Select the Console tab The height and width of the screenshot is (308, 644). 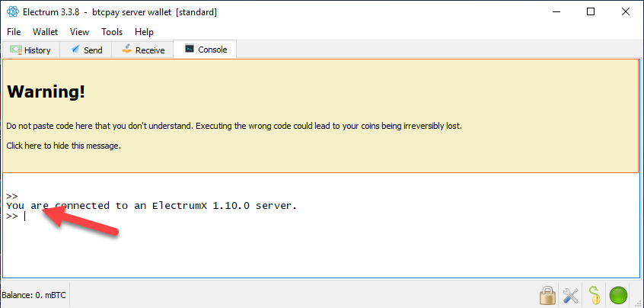[205, 50]
